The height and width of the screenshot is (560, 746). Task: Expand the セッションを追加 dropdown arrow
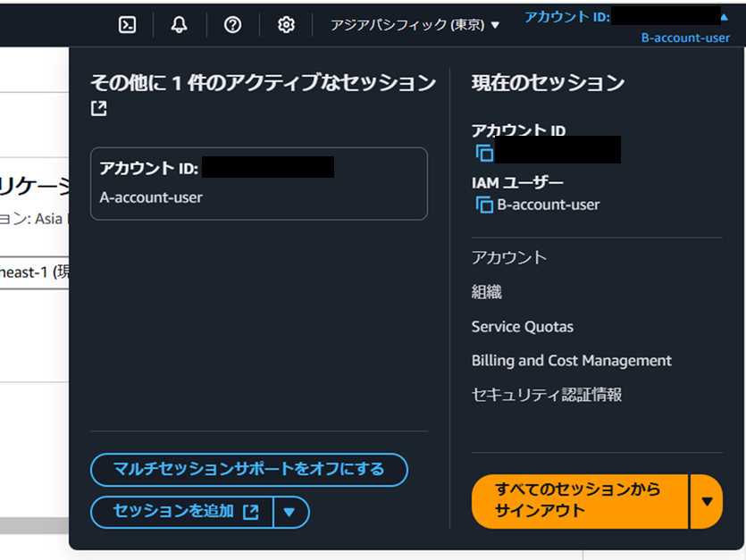[x=290, y=512]
